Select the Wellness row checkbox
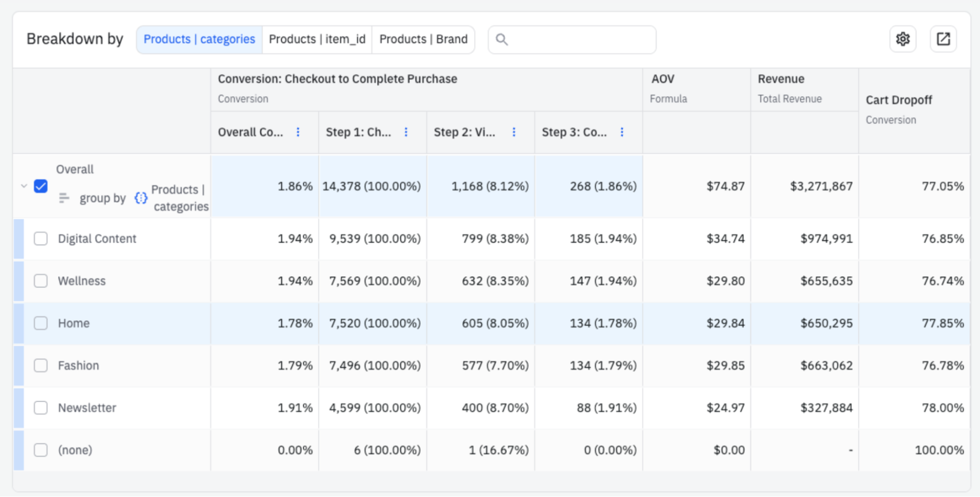 click(x=41, y=281)
